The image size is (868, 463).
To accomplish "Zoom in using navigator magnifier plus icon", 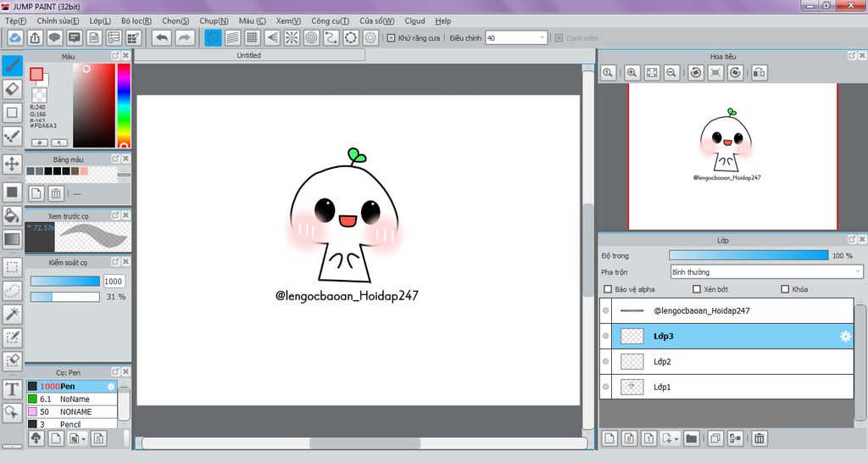I will pyautogui.click(x=631, y=73).
